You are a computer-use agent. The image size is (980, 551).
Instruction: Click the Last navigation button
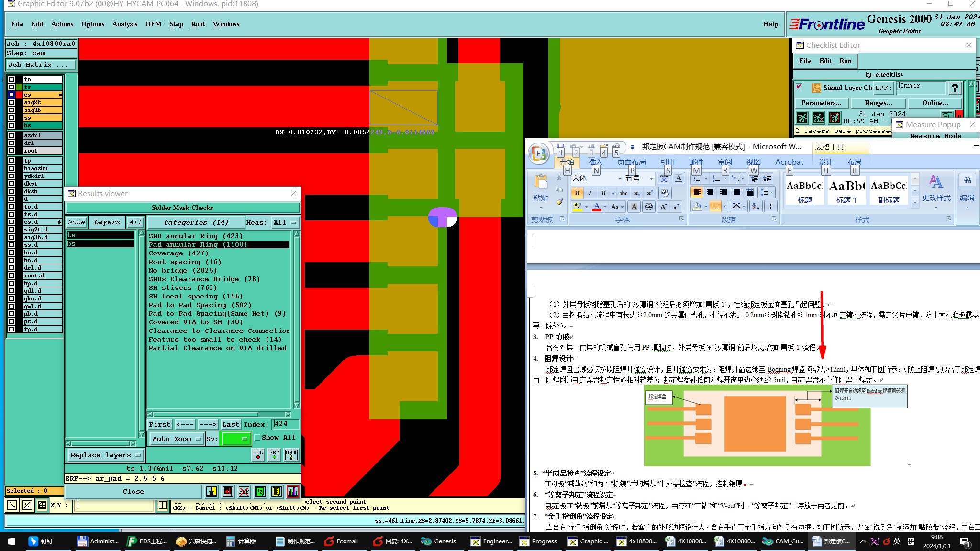coord(230,424)
